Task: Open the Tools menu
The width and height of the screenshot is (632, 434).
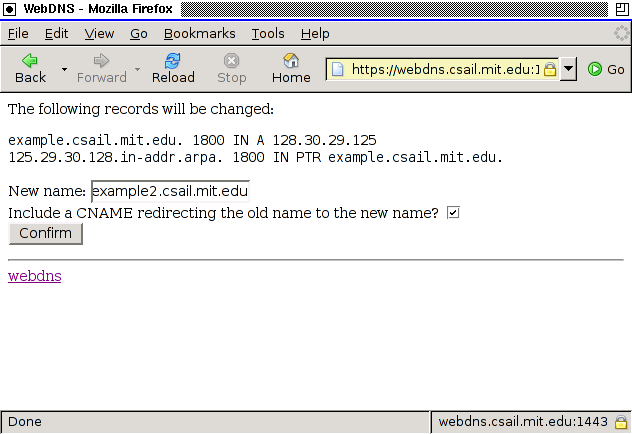Action: [x=268, y=33]
